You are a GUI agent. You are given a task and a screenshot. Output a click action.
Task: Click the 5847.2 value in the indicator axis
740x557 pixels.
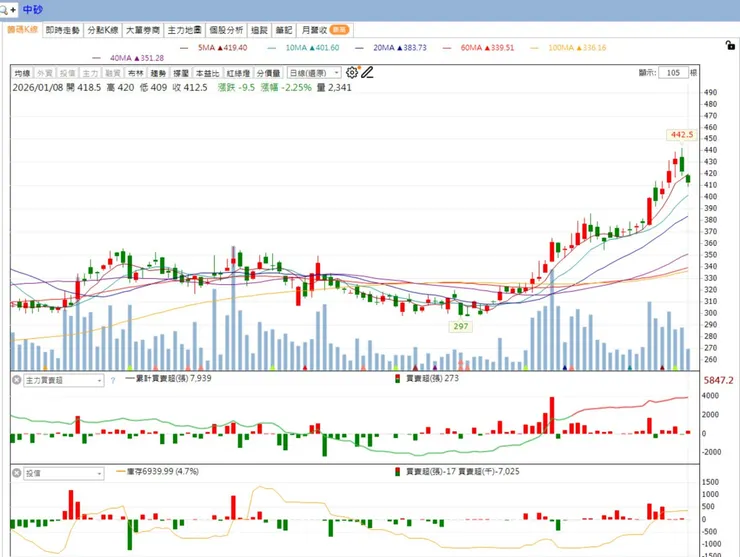click(718, 380)
